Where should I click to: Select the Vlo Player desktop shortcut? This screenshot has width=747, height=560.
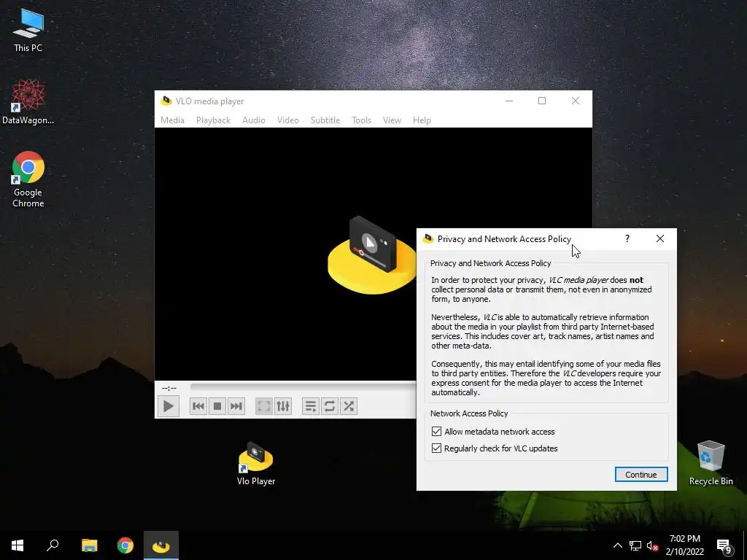tap(256, 464)
